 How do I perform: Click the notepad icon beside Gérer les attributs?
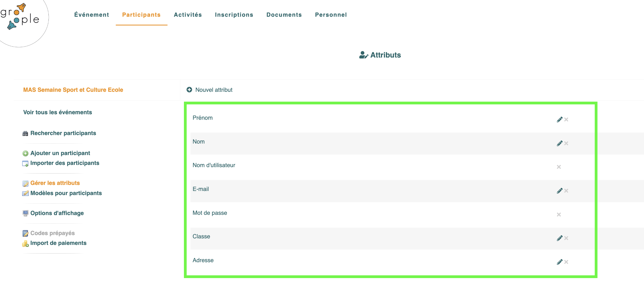25,184
